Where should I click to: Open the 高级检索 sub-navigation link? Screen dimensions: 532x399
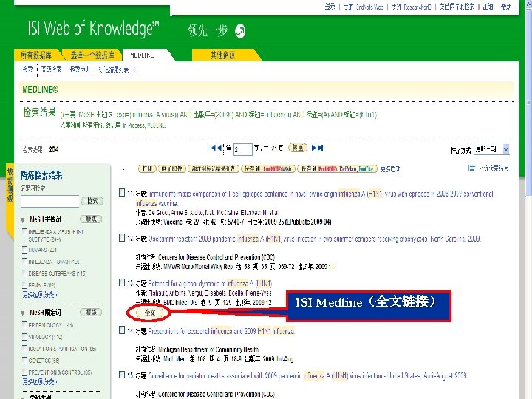pyautogui.click(x=52, y=69)
